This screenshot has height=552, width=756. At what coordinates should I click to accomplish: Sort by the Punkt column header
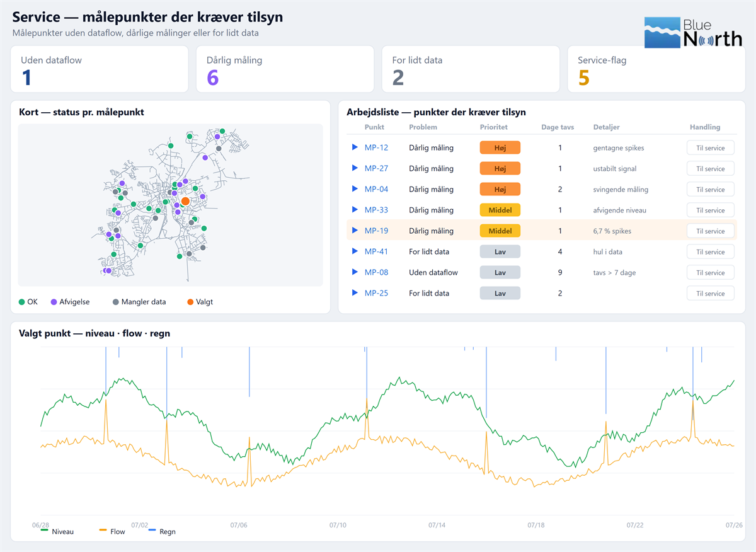[374, 127]
